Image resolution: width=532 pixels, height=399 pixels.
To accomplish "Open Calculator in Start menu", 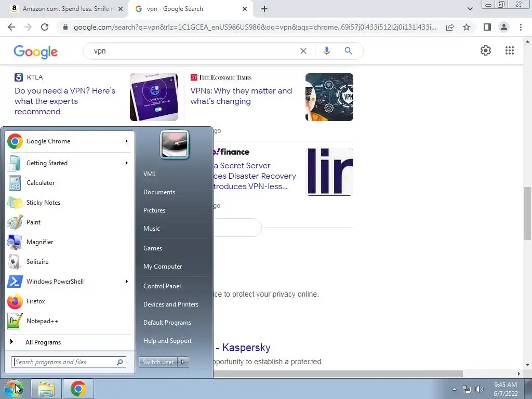I will [x=69, y=182].
